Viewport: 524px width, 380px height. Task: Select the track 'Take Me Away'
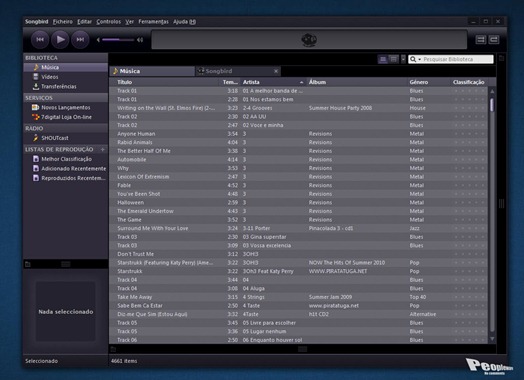[298, 297]
